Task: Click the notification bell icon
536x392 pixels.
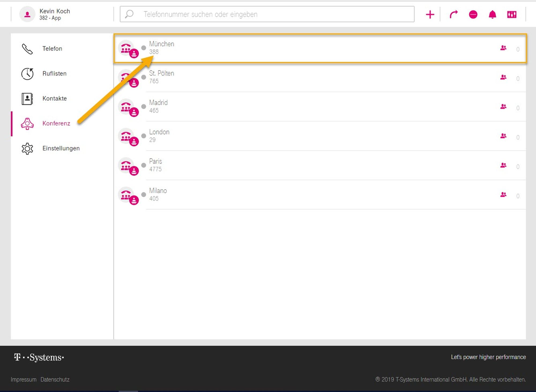Action: click(x=492, y=14)
